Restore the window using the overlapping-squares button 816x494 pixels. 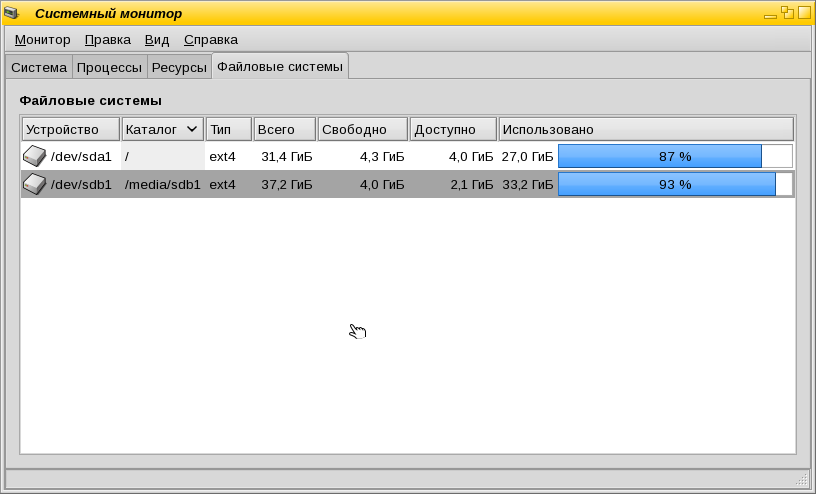click(x=787, y=12)
